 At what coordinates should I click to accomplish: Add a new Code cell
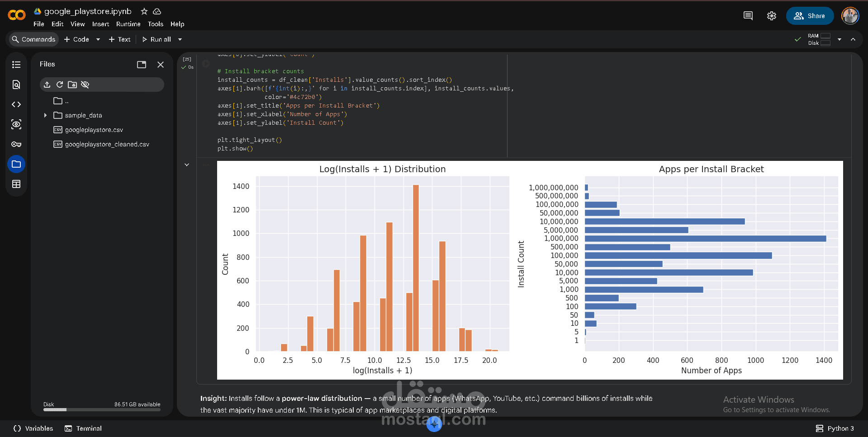tap(76, 39)
